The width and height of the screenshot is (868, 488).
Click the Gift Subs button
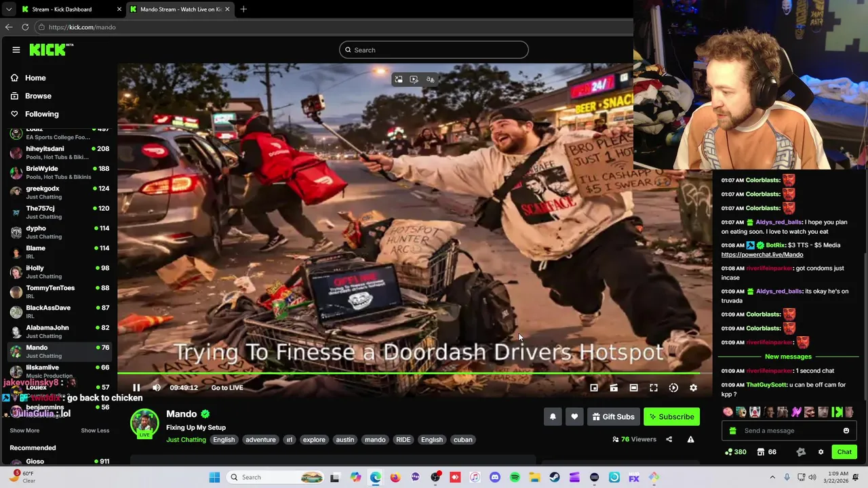coord(613,417)
